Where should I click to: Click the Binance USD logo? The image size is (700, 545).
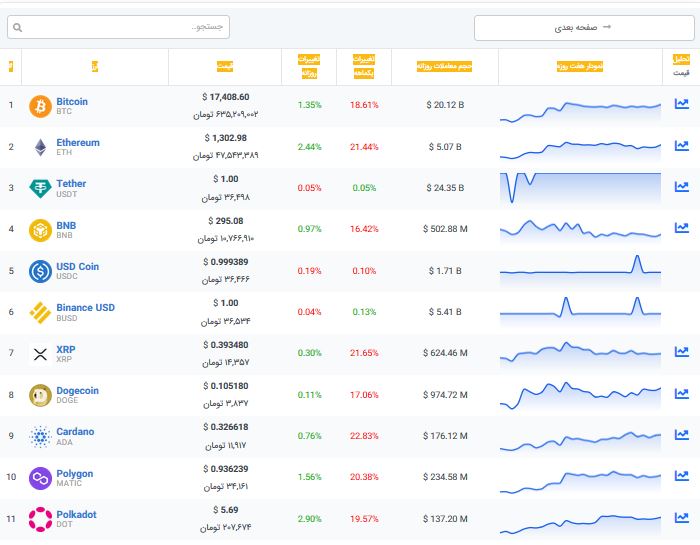40,312
